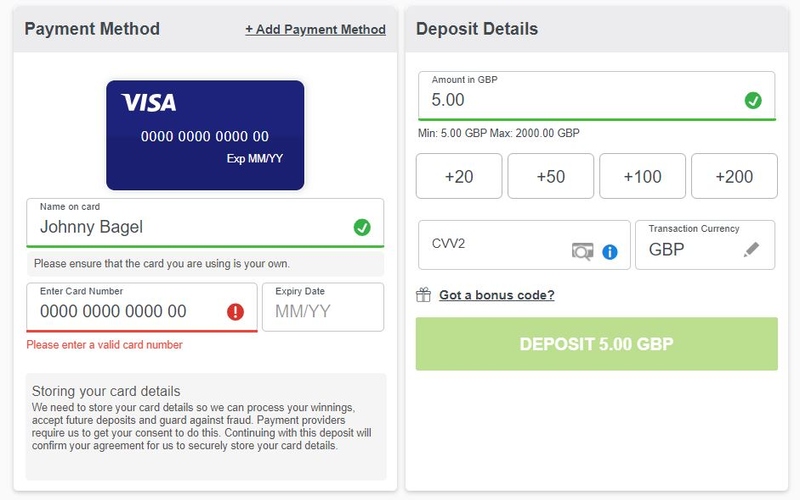Click the Deposit 5.00 GBP button

(596, 344)
